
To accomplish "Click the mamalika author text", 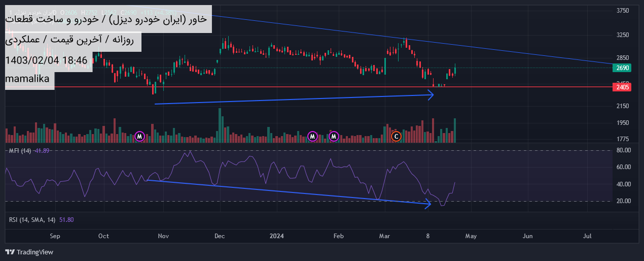I will click(x=27, y=79).
